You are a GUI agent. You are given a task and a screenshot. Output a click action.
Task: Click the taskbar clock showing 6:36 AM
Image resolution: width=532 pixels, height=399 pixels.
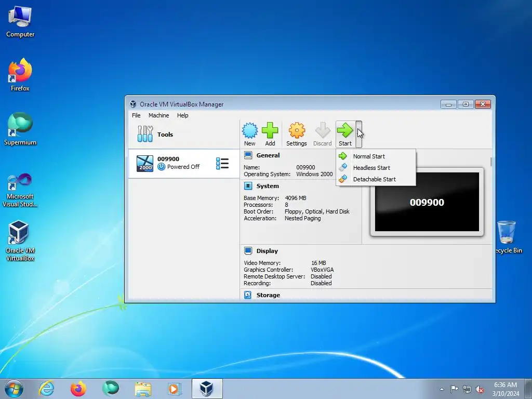coord(506,389)
